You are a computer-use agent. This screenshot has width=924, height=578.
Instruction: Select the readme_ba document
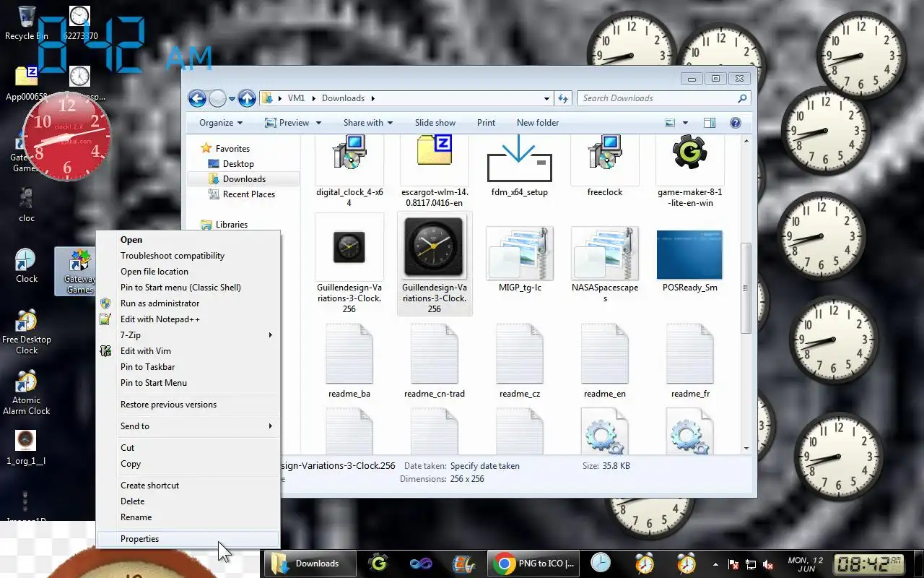349,361
